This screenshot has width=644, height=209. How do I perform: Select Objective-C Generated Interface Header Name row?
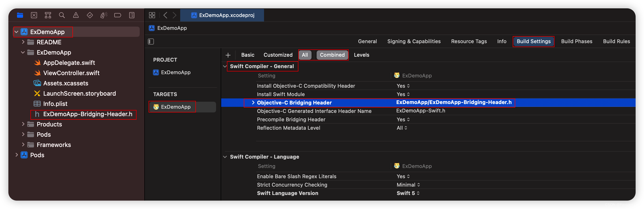314,111
